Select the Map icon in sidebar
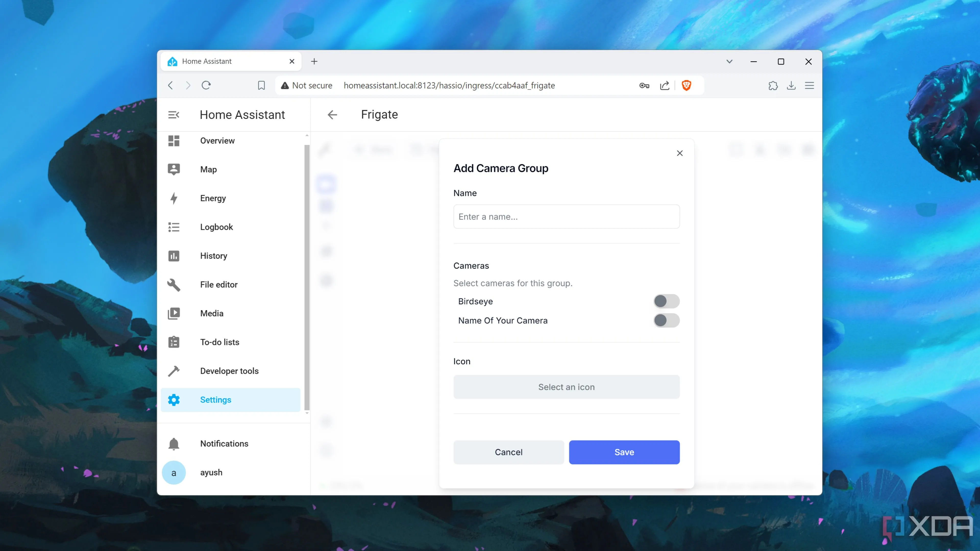The image size is (980, 551). coord(174,169)
